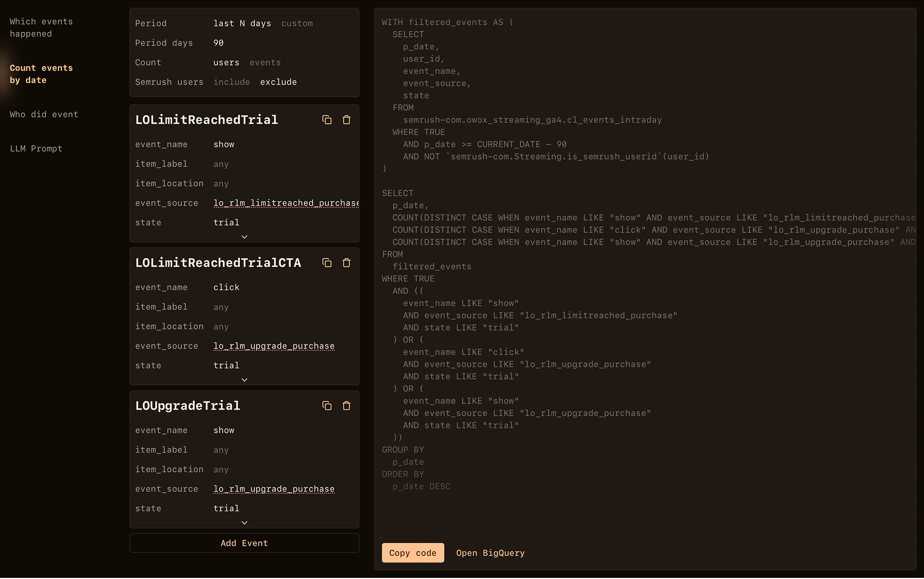
Task: Edit event_source in LOLimitReachedTrialCTA card
Action: pos(274,346)
